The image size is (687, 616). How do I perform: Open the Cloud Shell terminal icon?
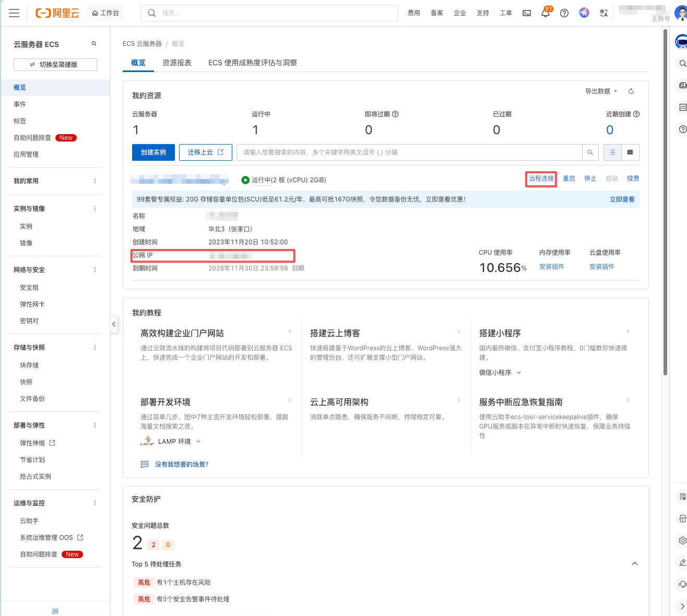pyautogui.click(x=527, y=13)
